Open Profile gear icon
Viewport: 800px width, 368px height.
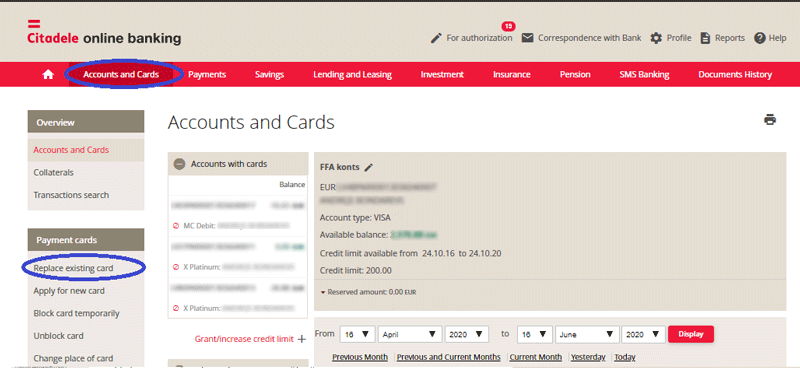point(656,38)
